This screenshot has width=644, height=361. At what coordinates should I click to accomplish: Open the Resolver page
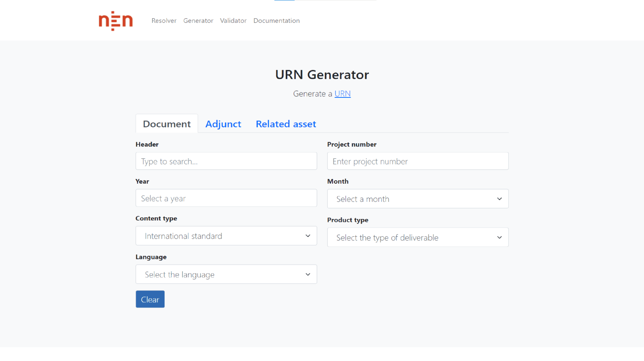(164, 21)
